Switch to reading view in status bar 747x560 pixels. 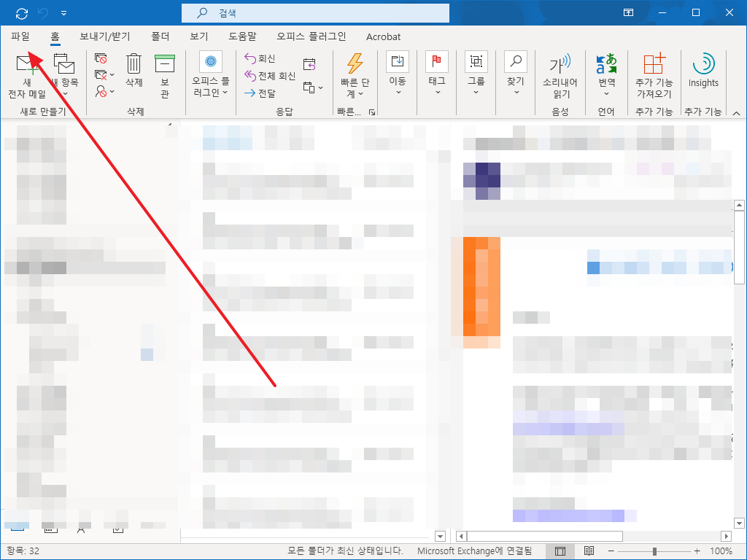click(589, 551)
